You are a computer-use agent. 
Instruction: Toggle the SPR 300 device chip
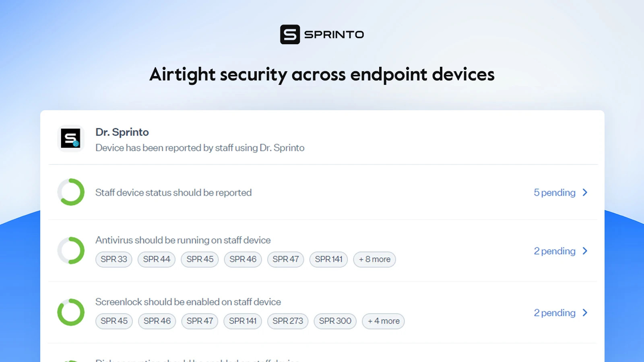(x=335, y=321)
